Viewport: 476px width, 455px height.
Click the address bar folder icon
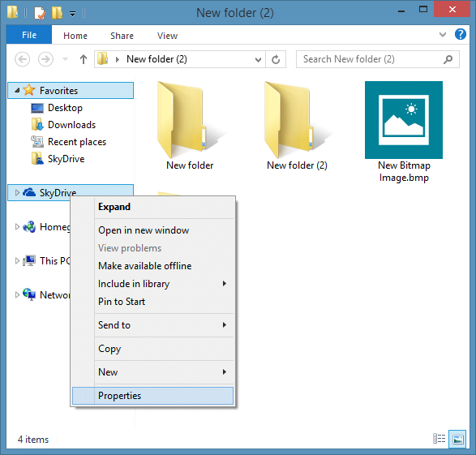point(103,59)
